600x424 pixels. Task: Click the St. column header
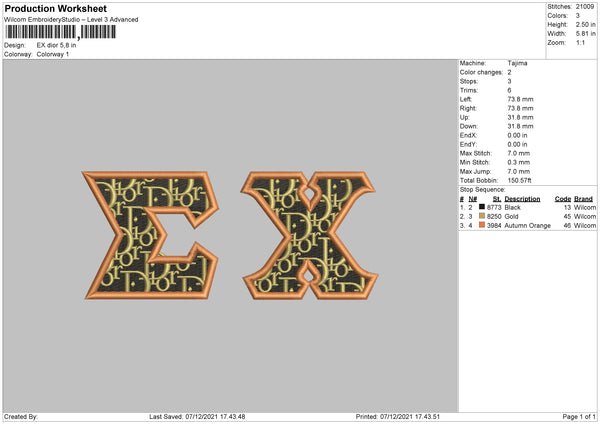(497, 199)
